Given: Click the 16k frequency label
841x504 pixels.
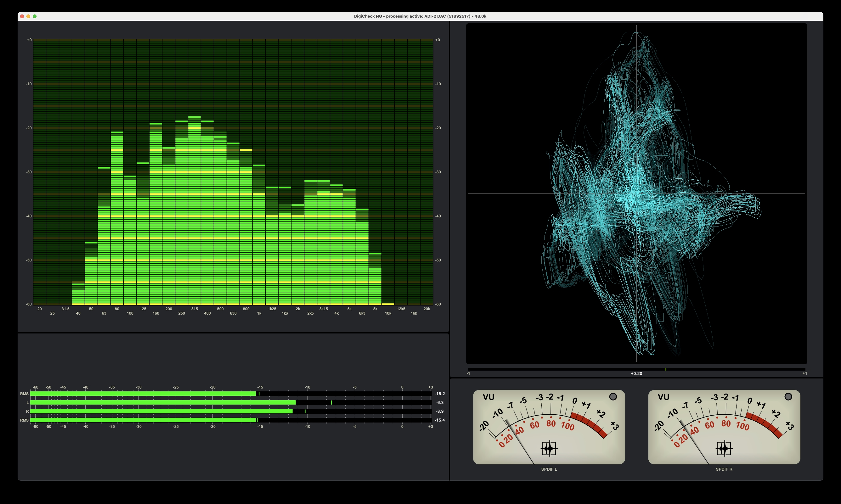Looking at the screenshot, I should tap(414, 313).
